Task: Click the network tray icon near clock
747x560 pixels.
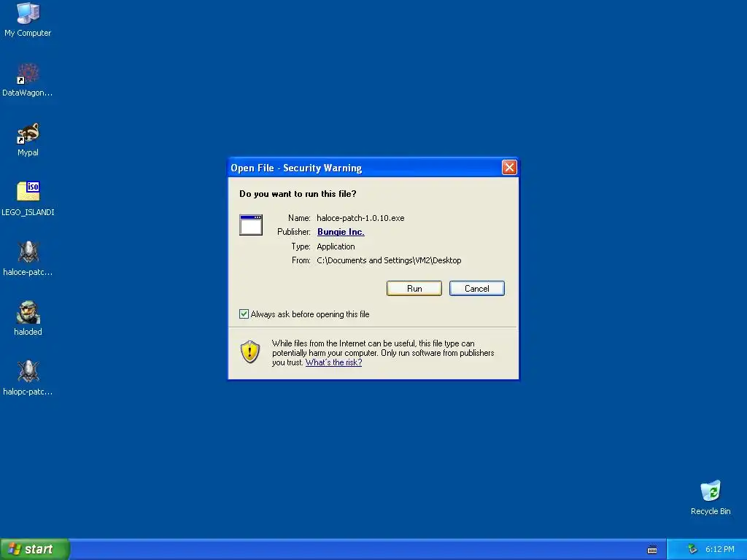Action: 692,549
